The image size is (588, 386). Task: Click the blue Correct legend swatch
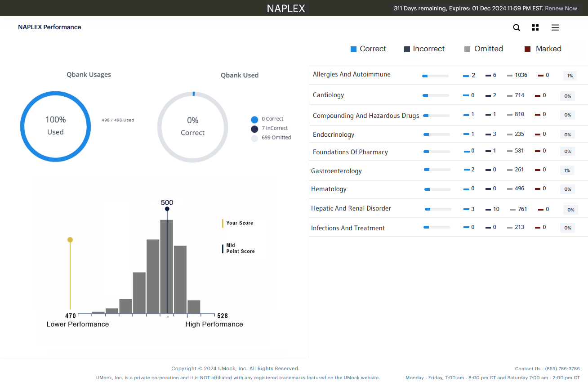coord(353,49)
